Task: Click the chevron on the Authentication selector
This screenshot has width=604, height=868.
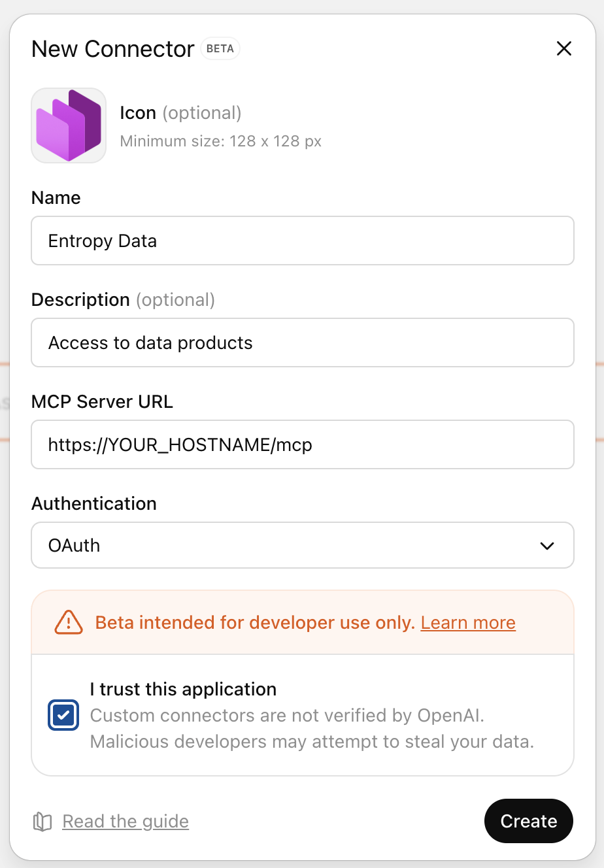Action: (x=548, y=545)
